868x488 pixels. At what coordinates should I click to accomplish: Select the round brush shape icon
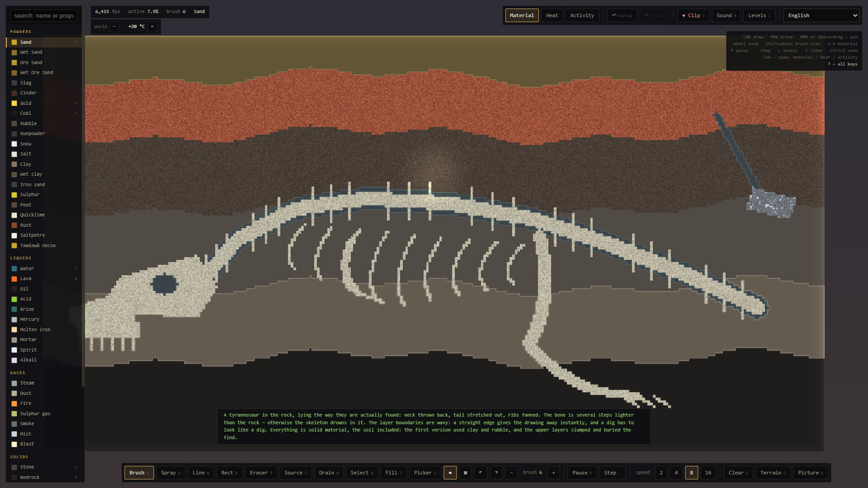click(450, 473)
